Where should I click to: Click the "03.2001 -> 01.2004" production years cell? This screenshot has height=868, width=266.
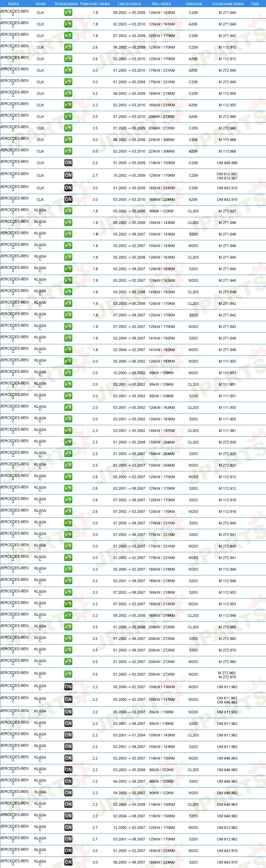(x=129, y=735)
